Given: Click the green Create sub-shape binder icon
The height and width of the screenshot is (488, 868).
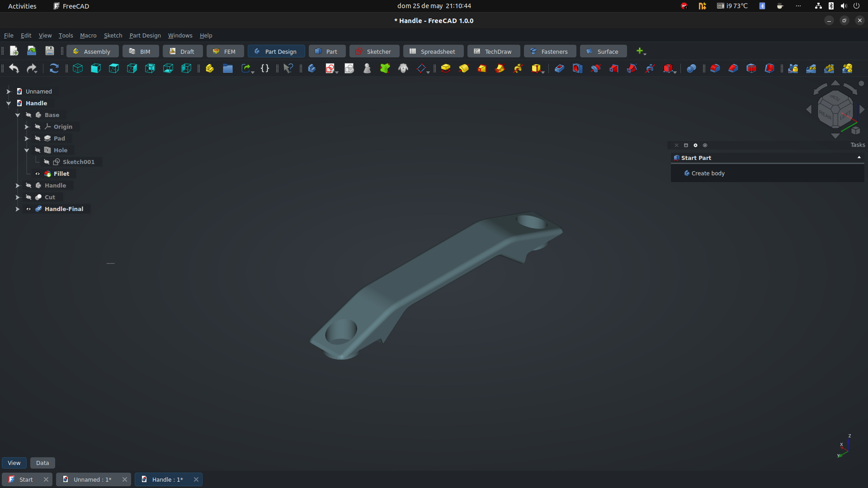Looking at the screenshot, I should pyautogui.click(x=385, y=68).
